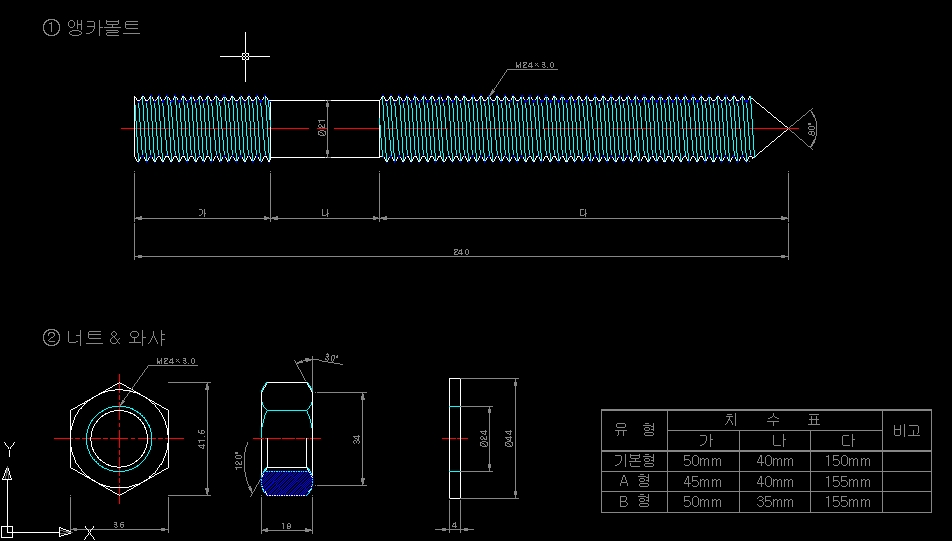
Task: Select the '비고' header cell in table
Action: (x=905, y=430)
